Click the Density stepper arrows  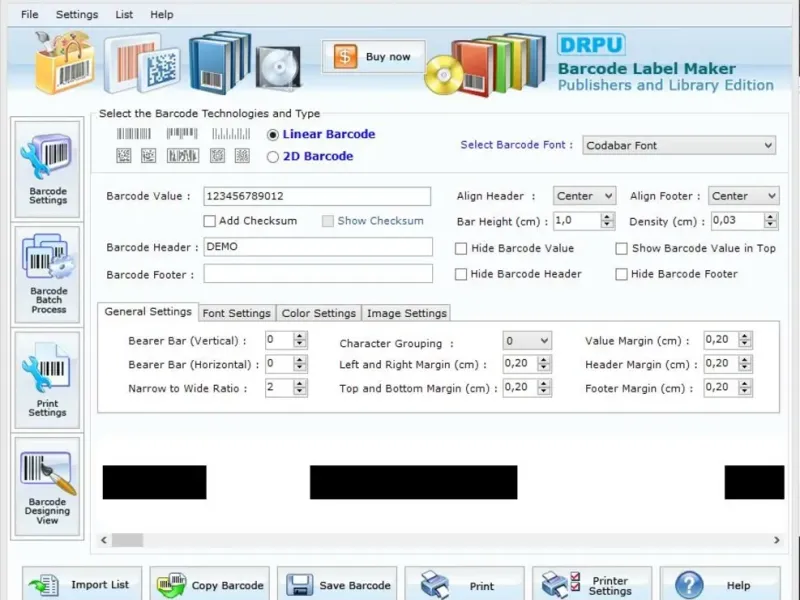pyautogui.click(x=770, y=220)
